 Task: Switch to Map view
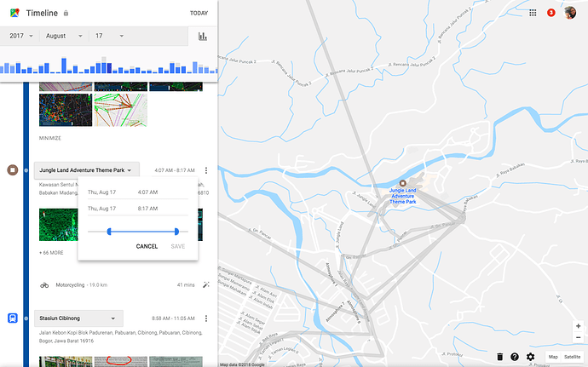(x=552, y=357)
